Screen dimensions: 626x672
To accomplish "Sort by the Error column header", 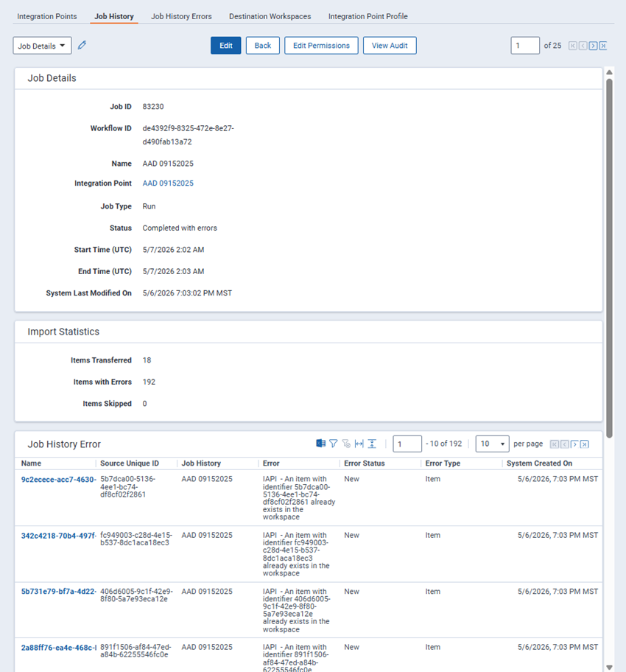I will click(x=271, y=463).
